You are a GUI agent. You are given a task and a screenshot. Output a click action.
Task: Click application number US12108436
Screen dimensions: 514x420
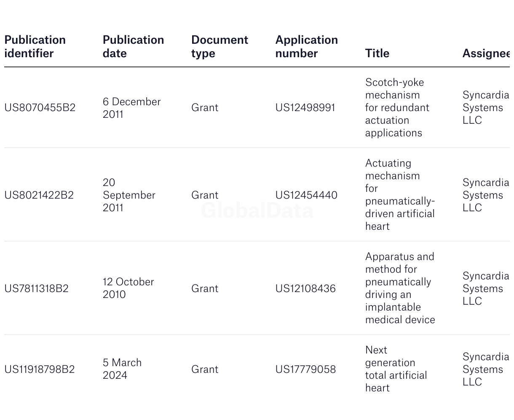coord(305,288)
